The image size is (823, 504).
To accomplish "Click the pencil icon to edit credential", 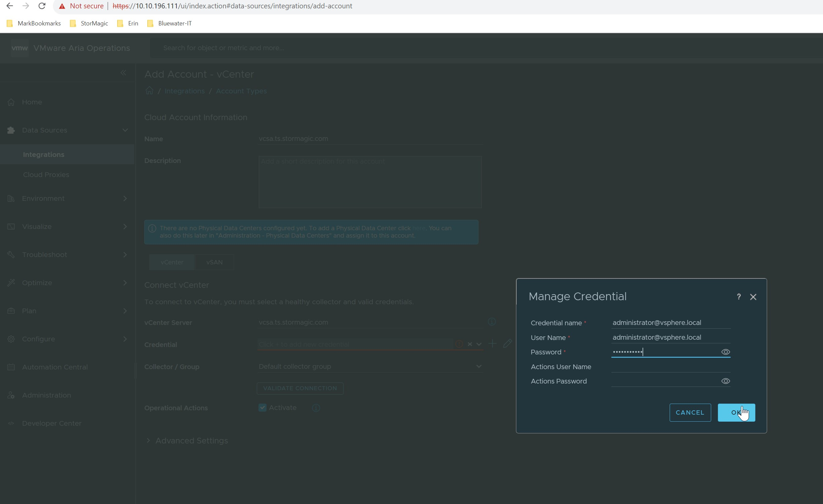I will [x=507, y=343].
